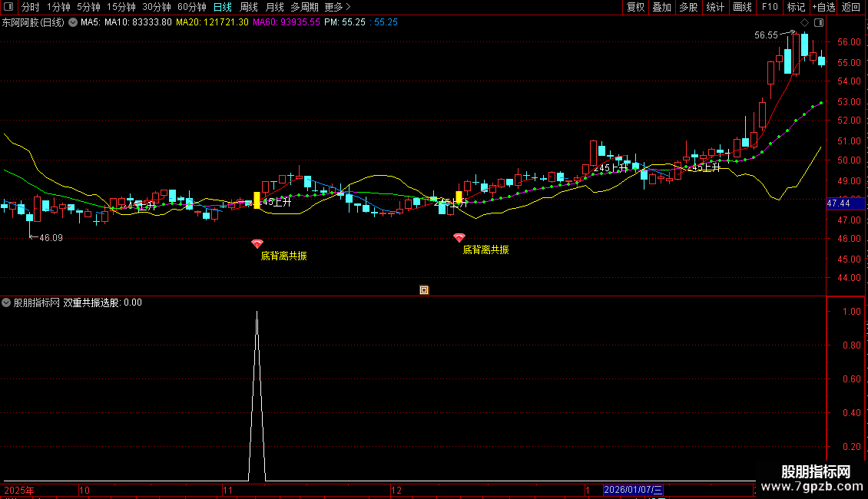Viewport: 868px width, 499px height.
Task: Click the MA60: 93935.55 indicator value
Action: pos(287,23)
